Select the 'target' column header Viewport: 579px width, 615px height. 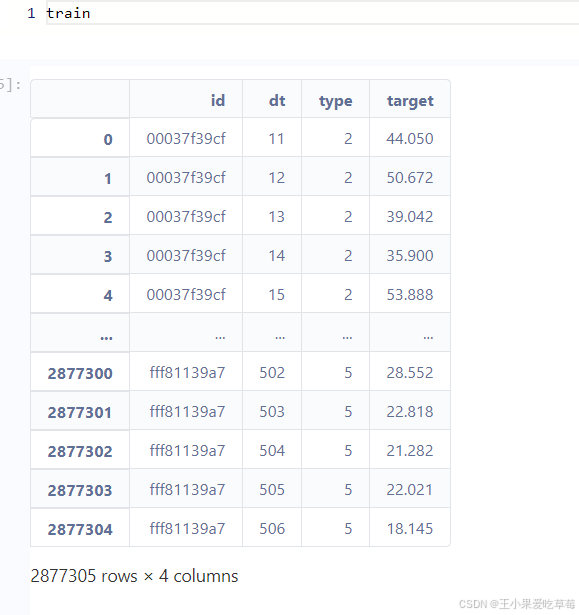pos(410,101)
